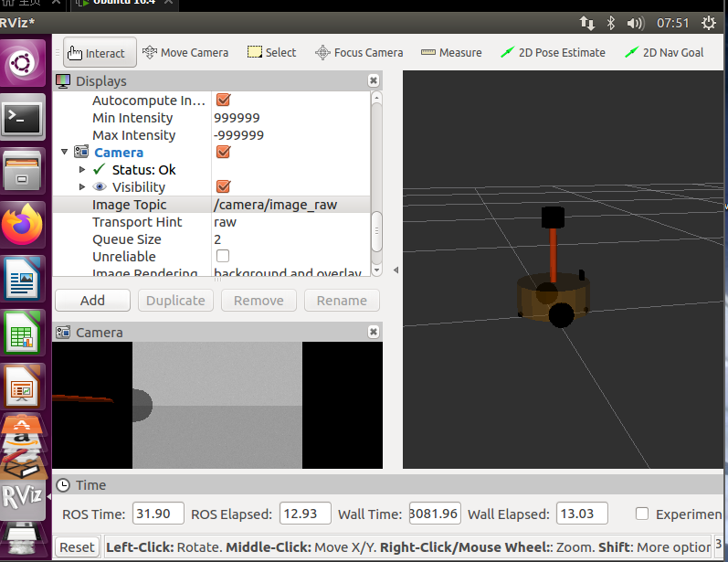
Task: Choose the Select tool in toolbar
Action: point(271,52)
